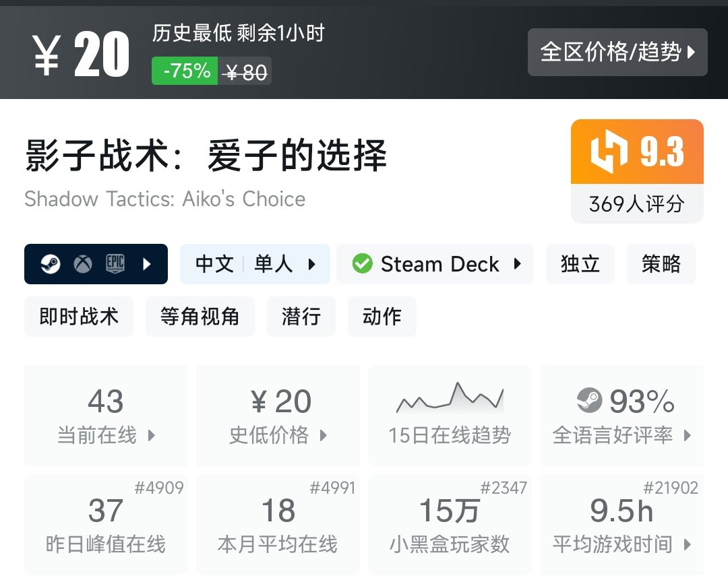Open the 史低价格 lowest price history
This screenshot has height=582, width=728.
[x=278, y=415]
